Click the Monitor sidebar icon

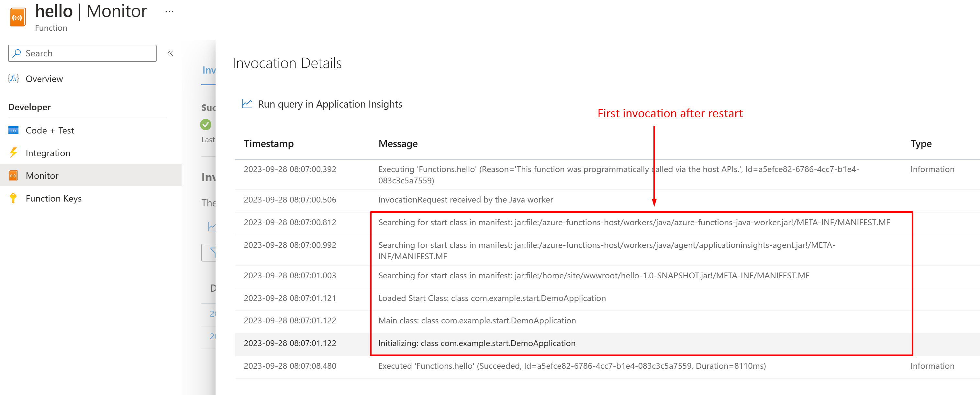point(14,175)
